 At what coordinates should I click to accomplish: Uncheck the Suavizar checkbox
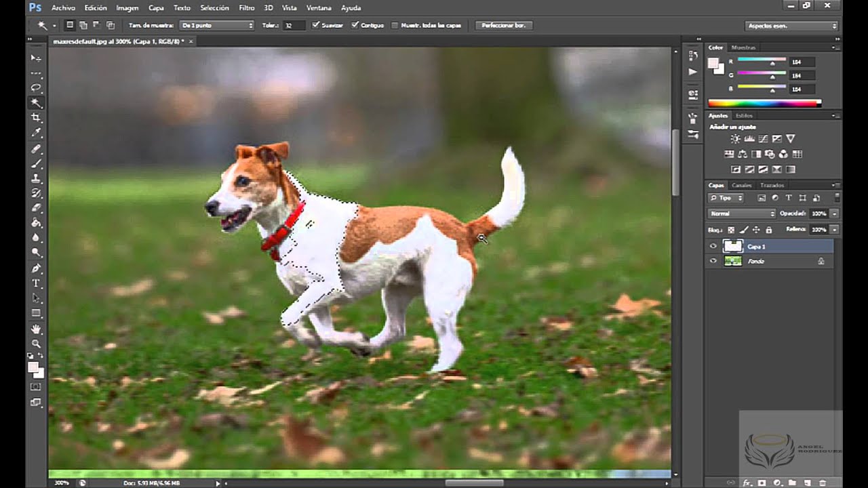pos(315,25)
